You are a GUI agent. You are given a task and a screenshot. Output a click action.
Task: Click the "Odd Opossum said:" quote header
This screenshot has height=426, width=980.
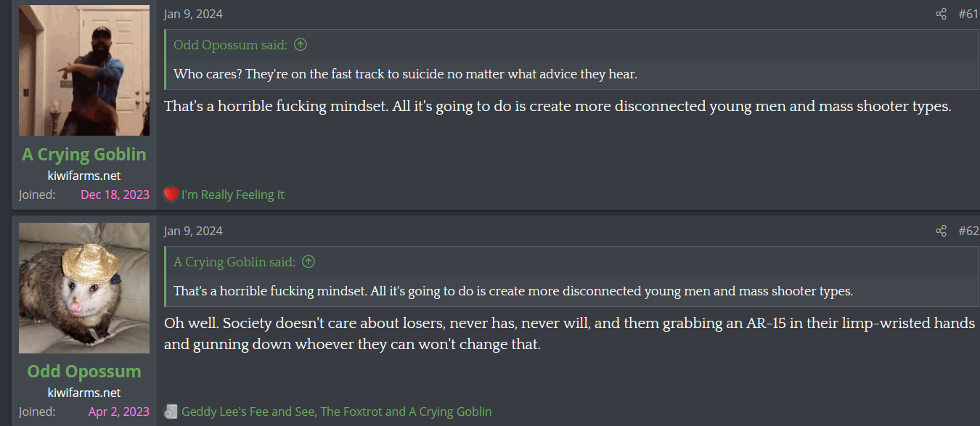(x=230, y=45)
